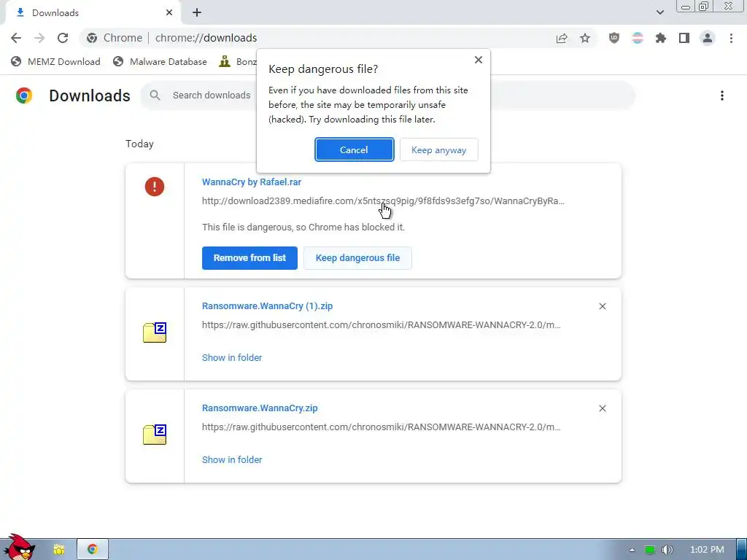The height and width of the screenshot is (560, 747).
Task: Open the file explorer taskbar icon
Action: point(59,550)
